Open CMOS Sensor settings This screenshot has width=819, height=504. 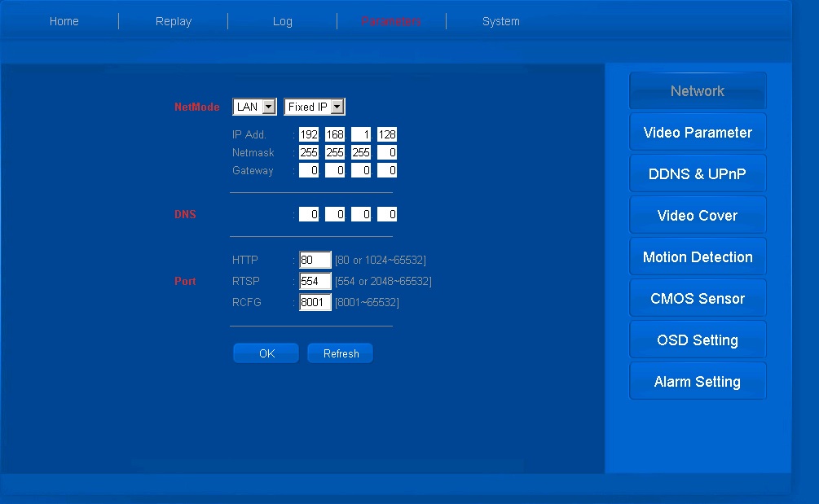[x=698, y=299]
